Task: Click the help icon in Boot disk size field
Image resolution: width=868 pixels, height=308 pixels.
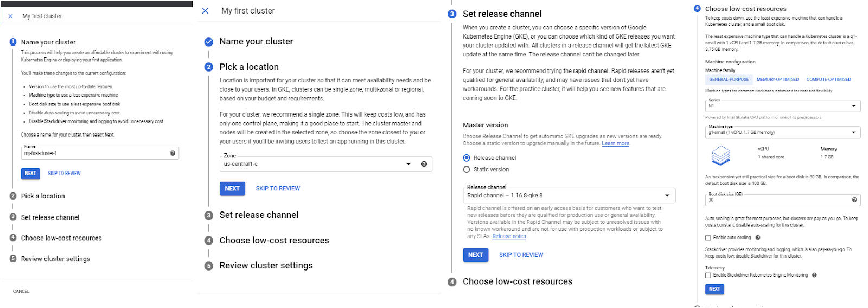Action: (x=854, y=200)
